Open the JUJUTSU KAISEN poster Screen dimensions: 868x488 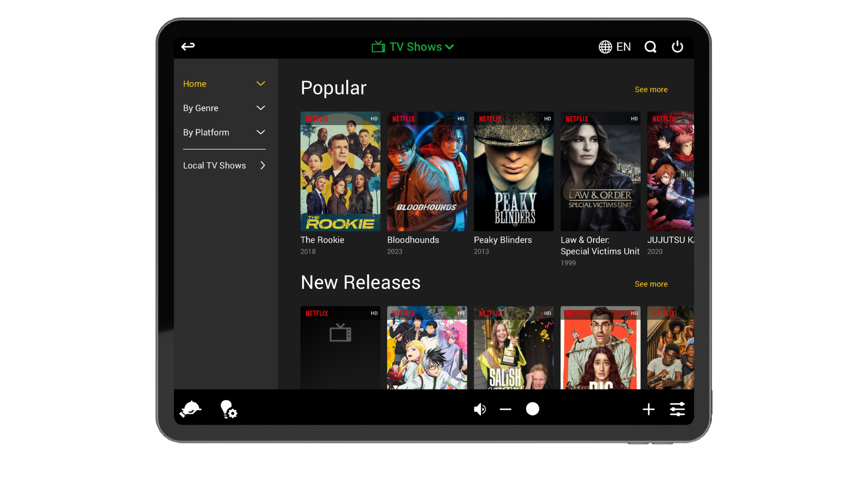(670, 171)
